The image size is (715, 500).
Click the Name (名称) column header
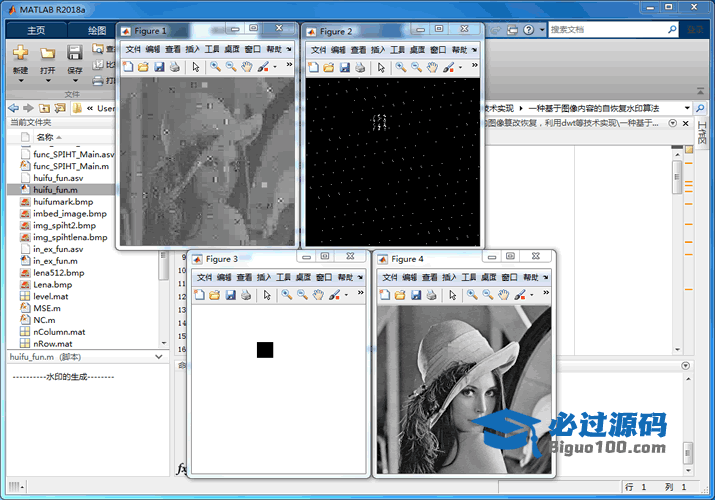[45, 137]
